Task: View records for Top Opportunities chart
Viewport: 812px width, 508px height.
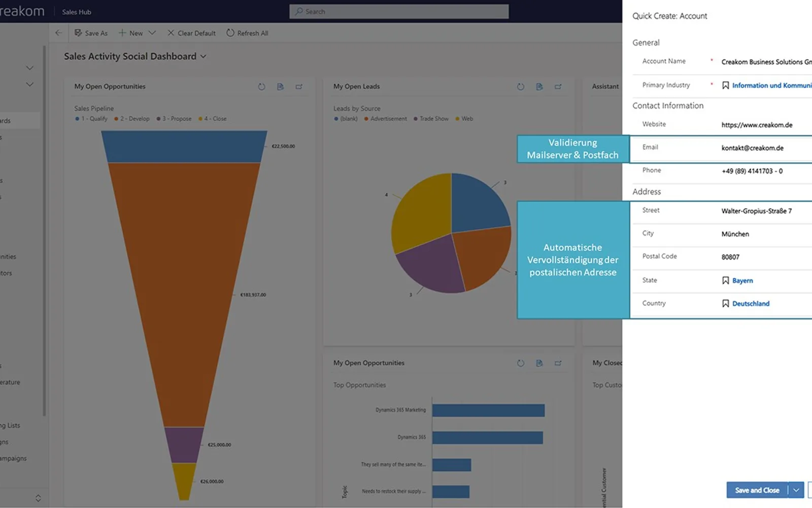Action: click(x=539, y=363)
